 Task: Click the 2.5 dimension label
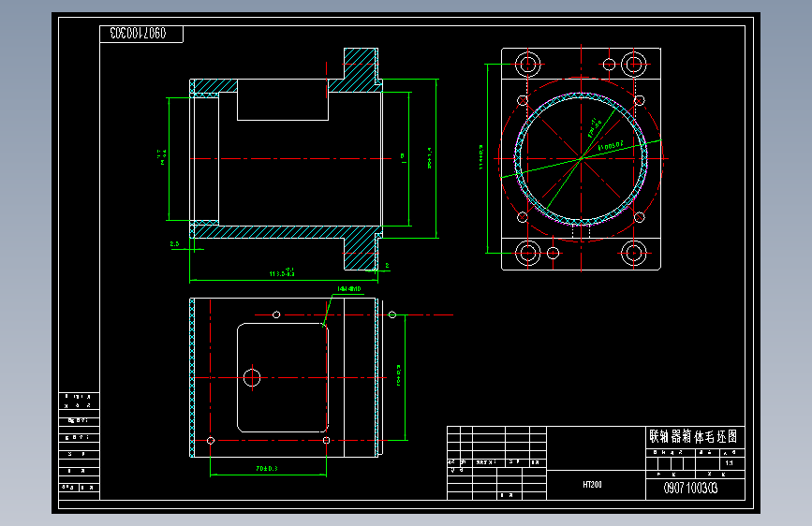174,244
